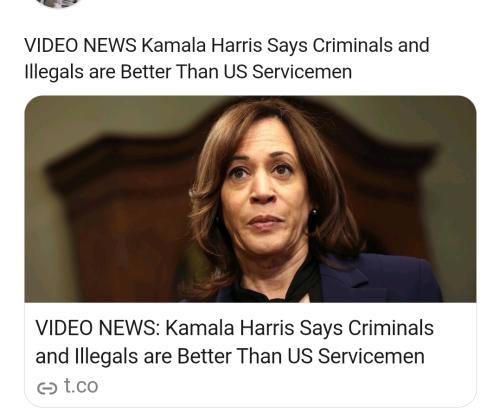Tap the earring in the preview photo

[x=314, y=213]
